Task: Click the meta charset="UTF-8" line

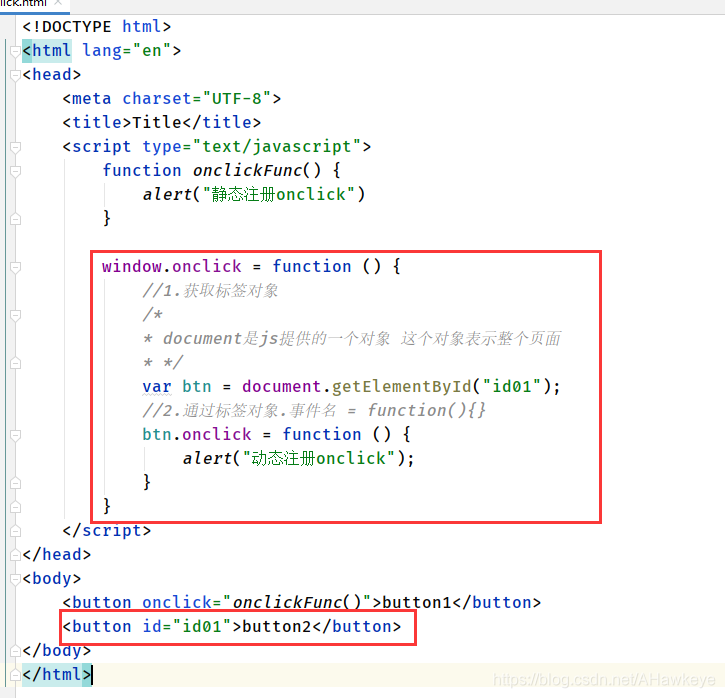Action: click(x=172, y=98)
